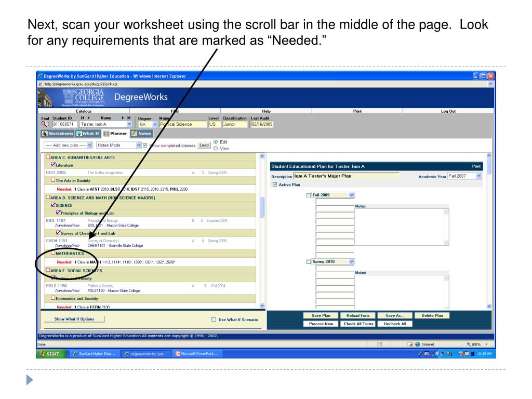Select the Edit radio button
This screenshot has height=399, width=532.
pos(216,142)
